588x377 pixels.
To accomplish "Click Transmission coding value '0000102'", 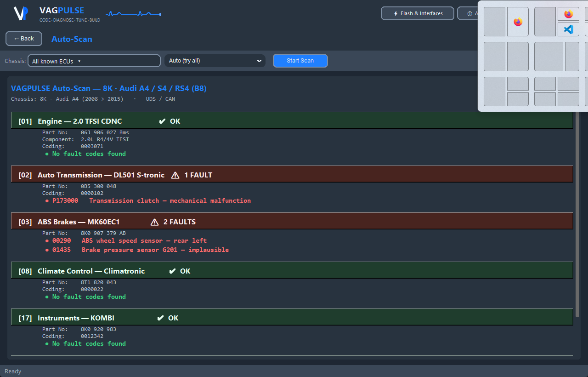I will (x=92, y=194).
